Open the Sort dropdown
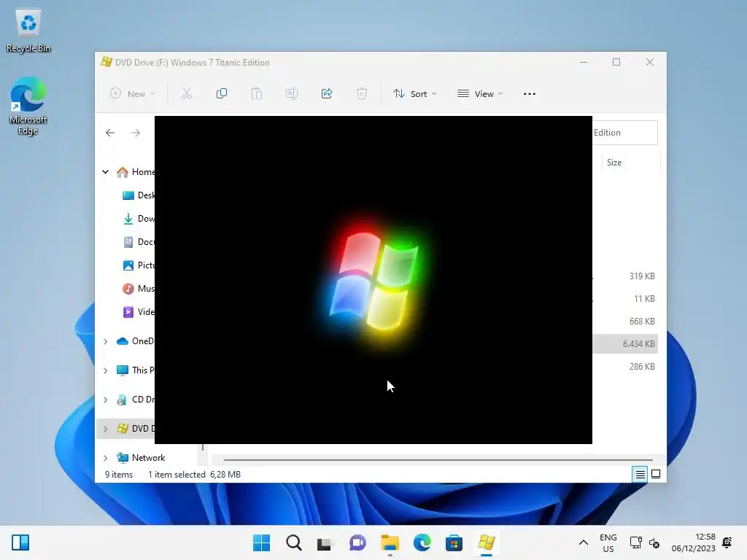 (414, 94)
